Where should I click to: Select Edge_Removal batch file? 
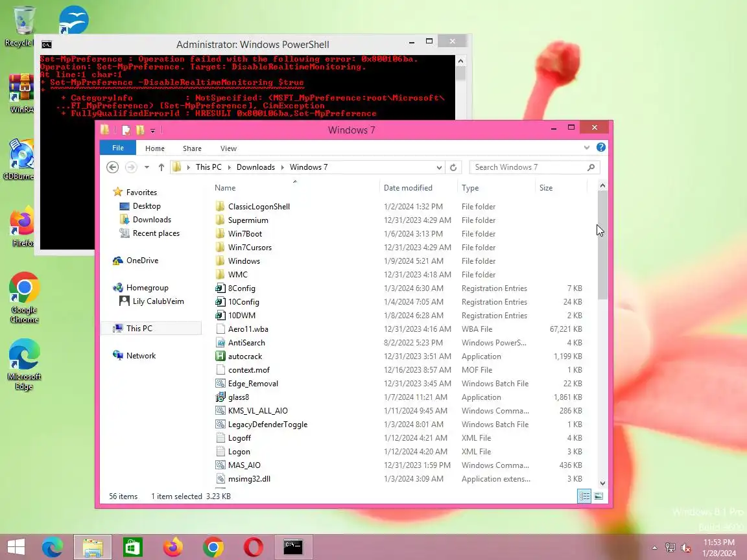pos(253,384)
